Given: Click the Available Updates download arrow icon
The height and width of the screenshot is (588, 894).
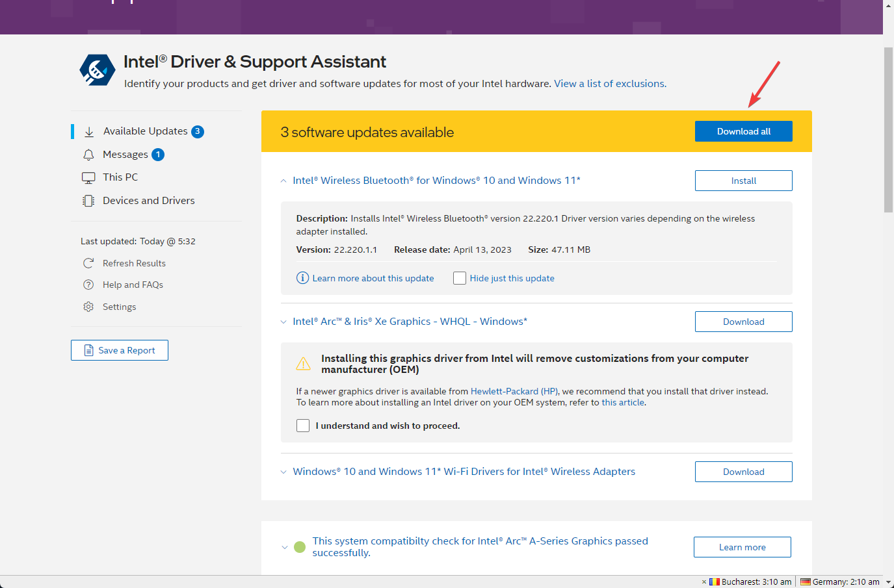Looking at the screenshot, I should (88, 131).
